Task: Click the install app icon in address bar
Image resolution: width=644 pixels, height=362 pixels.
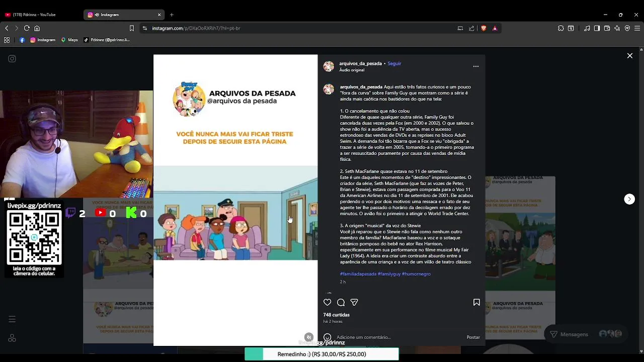Action: 460,28
